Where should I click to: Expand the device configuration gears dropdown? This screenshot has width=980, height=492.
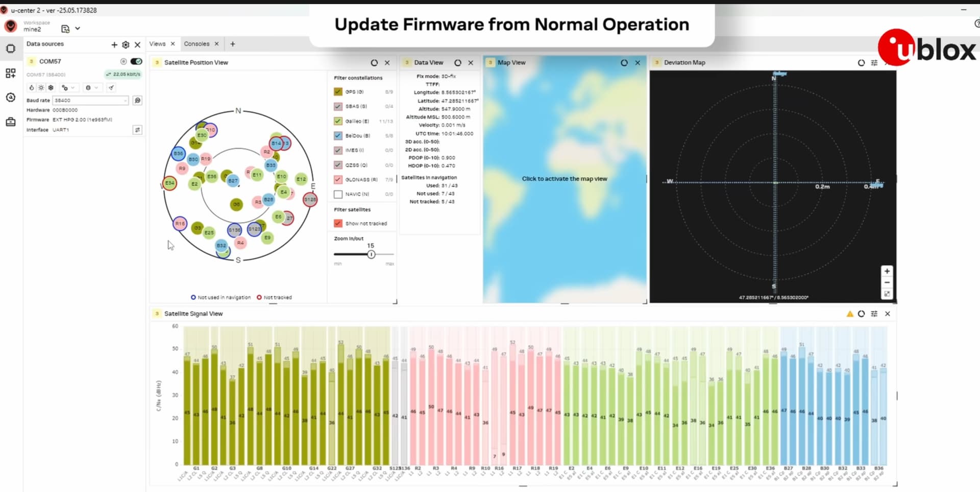pyautogui.click(x=68, y=88)
